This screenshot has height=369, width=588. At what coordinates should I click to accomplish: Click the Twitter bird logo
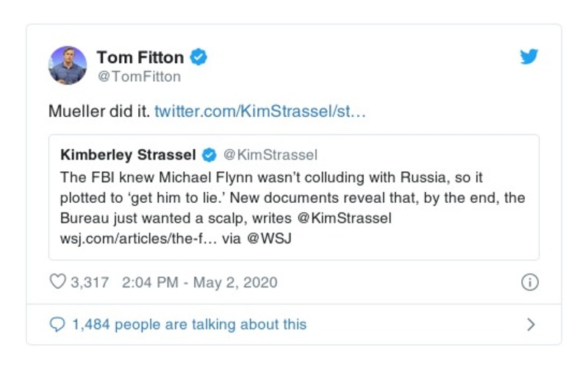(x=529, y=57)
